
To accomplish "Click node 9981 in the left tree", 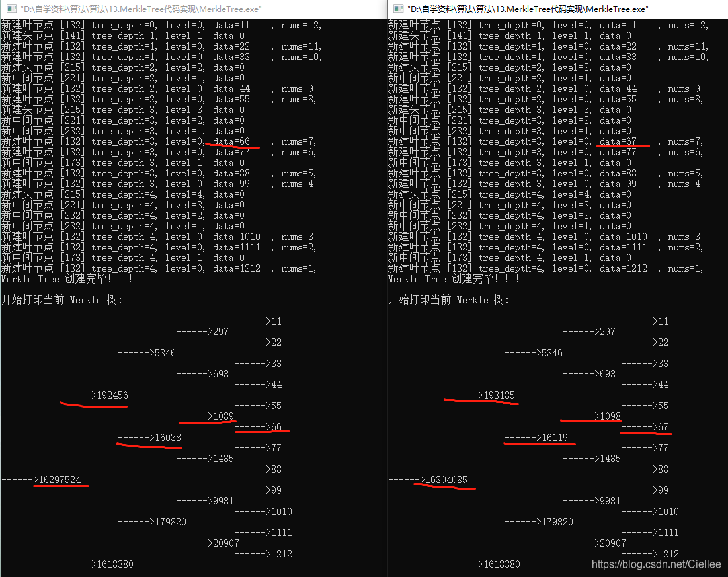I will (x=223, y=500).
